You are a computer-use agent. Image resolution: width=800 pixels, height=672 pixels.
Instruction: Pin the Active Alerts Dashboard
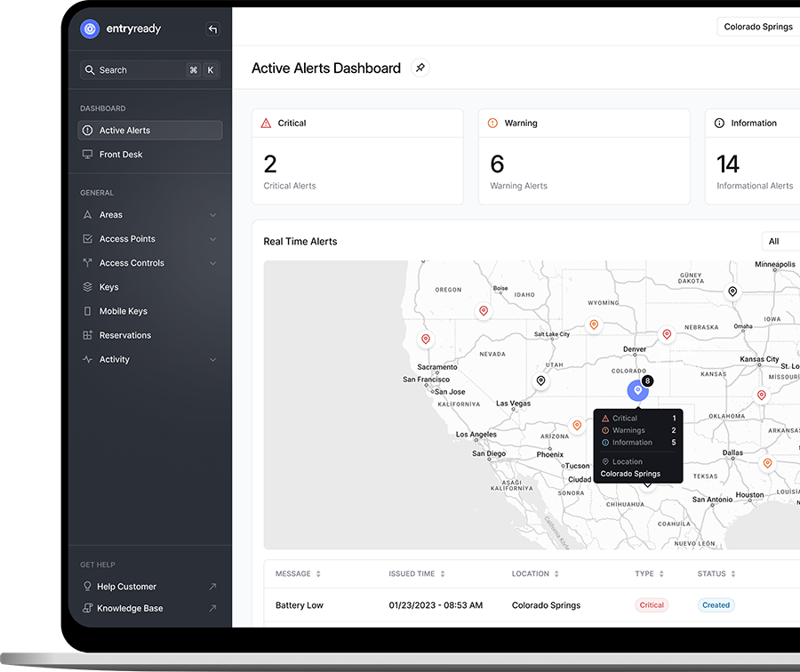[x=420, y=68]
